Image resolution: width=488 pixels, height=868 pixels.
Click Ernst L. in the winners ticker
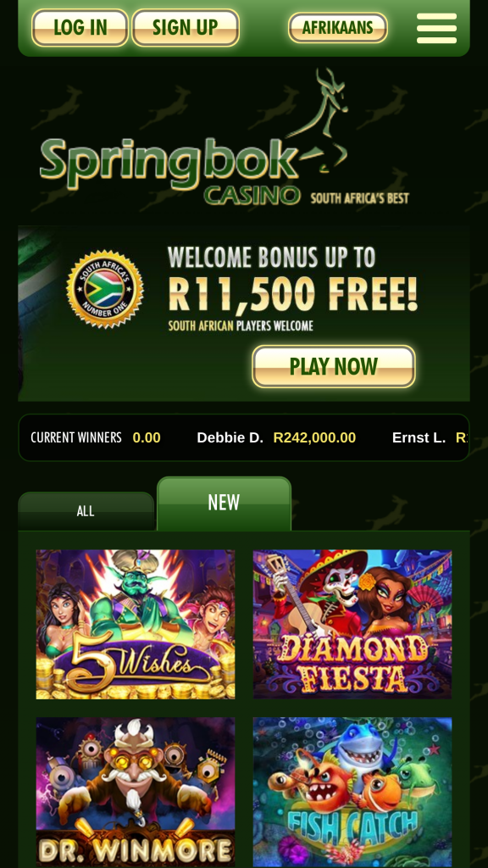coord(419,438)
